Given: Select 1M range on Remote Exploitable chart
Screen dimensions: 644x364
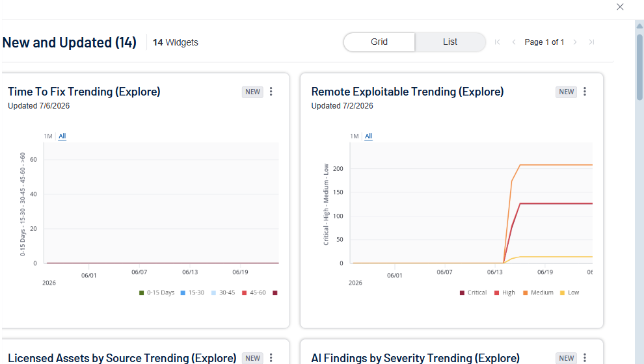Looking at the screenshot, I should pos(355,136).
